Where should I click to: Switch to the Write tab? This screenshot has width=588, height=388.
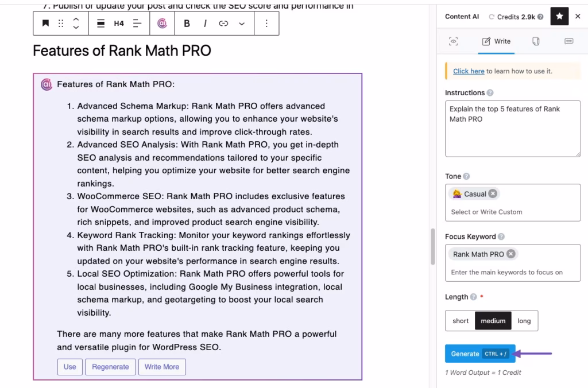click(x=496, y=41)
